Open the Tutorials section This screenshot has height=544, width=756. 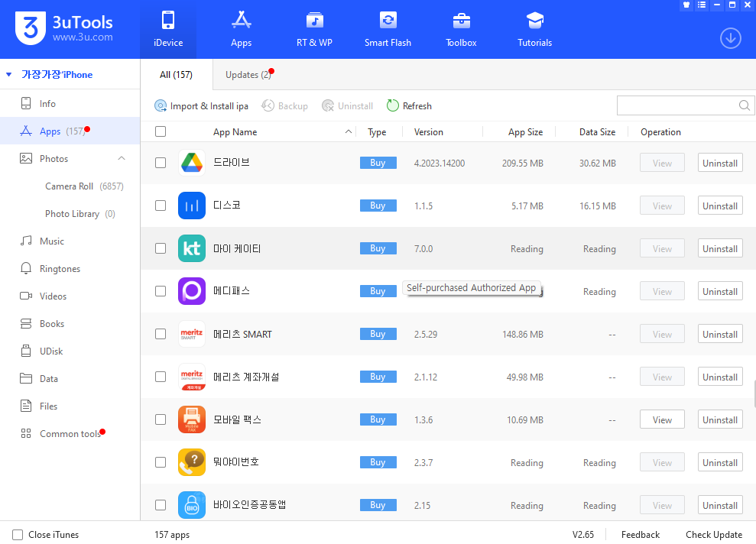[534, 29]
